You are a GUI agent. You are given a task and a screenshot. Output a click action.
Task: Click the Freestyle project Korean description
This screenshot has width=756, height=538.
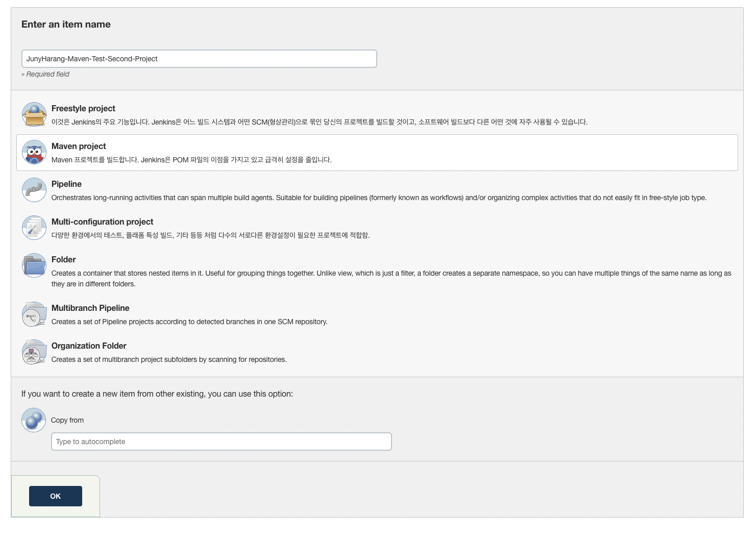point(320,122)
